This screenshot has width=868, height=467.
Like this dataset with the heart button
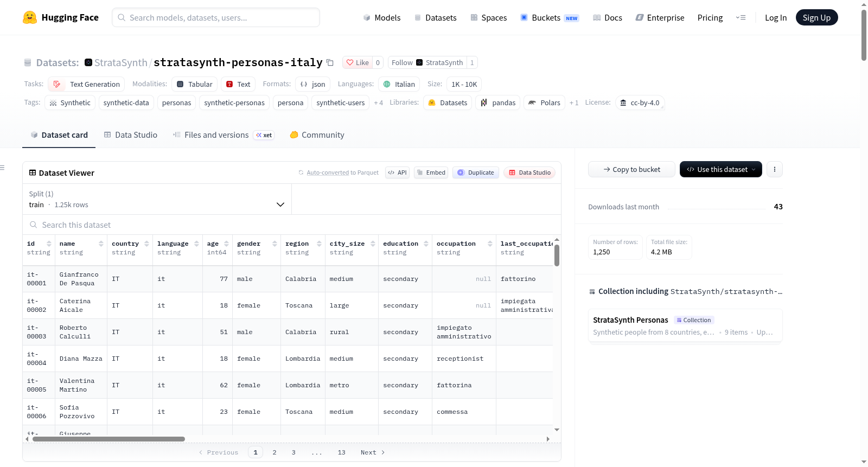358,62
